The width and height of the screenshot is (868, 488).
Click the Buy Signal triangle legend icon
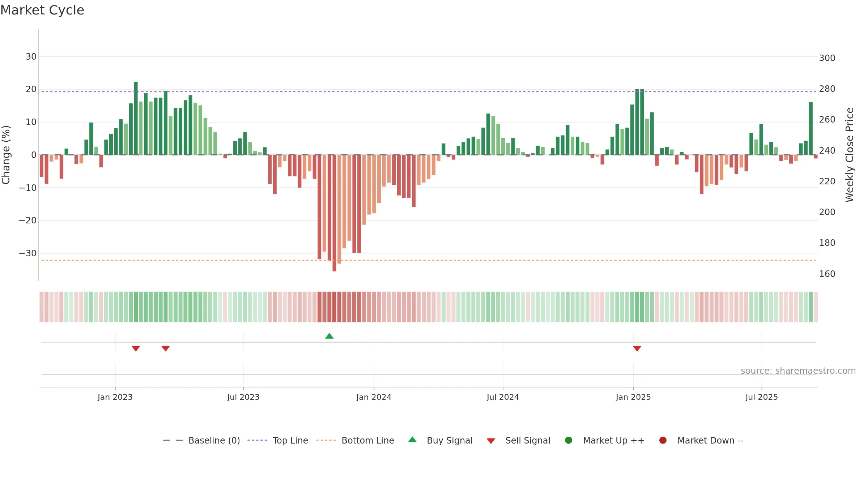click(412, 440)
